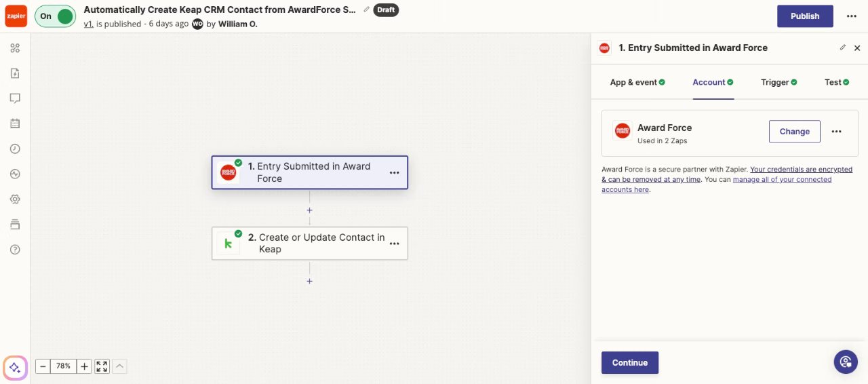Fit the canvas to view icon
This screenshot has height=384, width=868.
[x=102, y=366]
